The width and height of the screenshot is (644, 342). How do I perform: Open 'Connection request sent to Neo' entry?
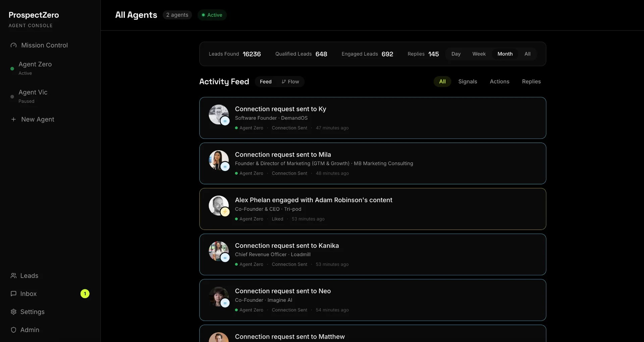pyautogui.click(x=373, y=300)
